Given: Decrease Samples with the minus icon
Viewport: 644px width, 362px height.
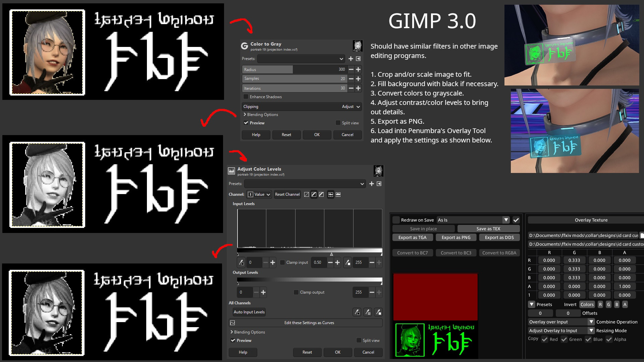Looking at the screenshot, I should (351, 78).
